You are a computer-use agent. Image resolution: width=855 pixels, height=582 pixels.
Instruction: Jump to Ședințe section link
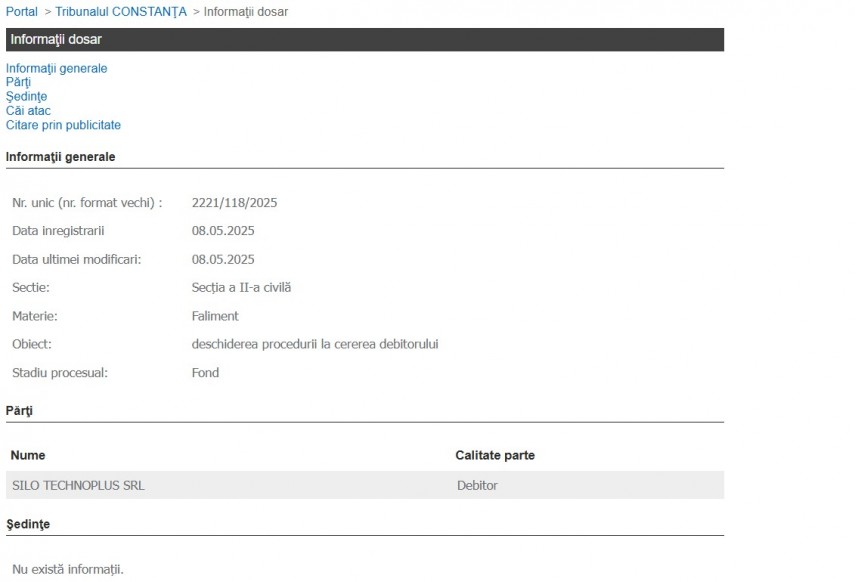27,96
